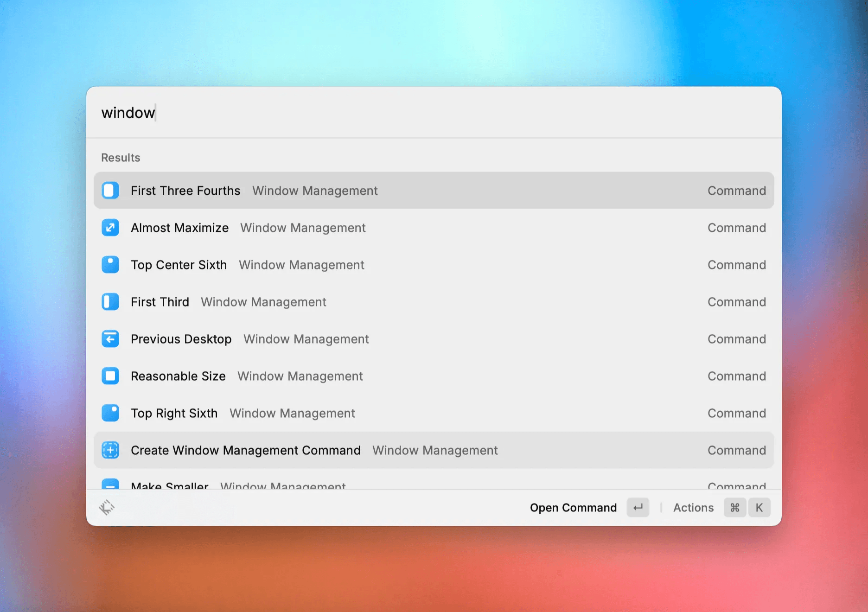Choose the Top Right Sixth result
Viewport: 868px width, 612px height.
coord(434,413)
